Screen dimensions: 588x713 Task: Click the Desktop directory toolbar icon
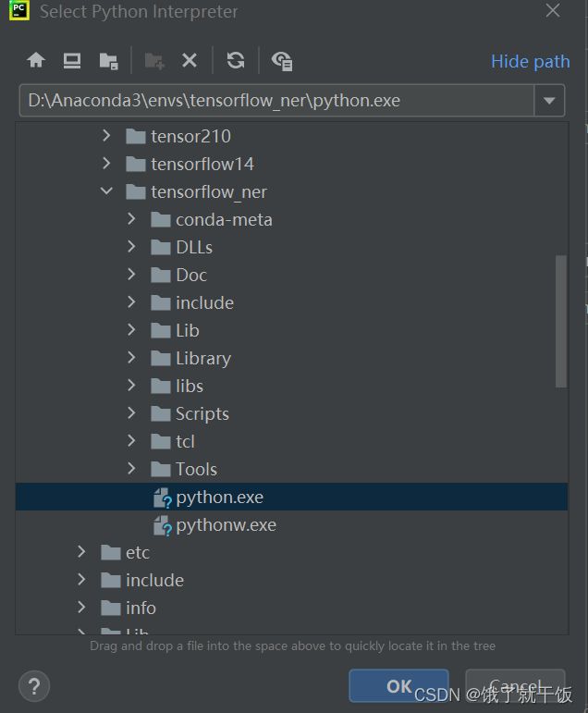click(72, 60)
